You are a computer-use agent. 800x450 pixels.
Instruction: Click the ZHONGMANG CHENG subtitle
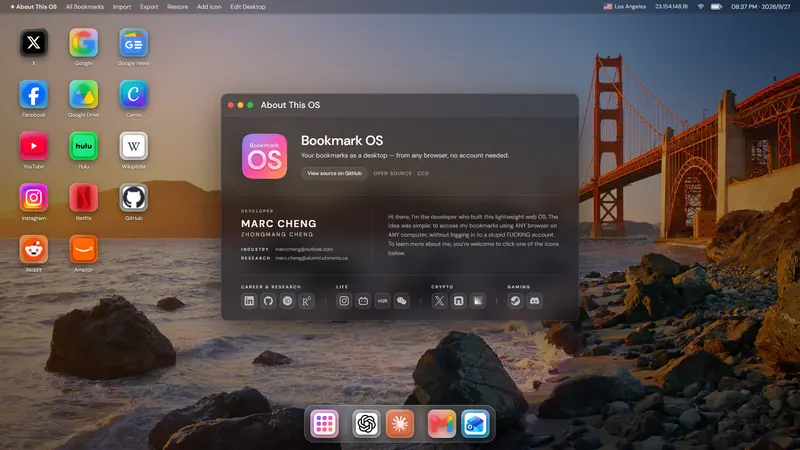(277, 235)
